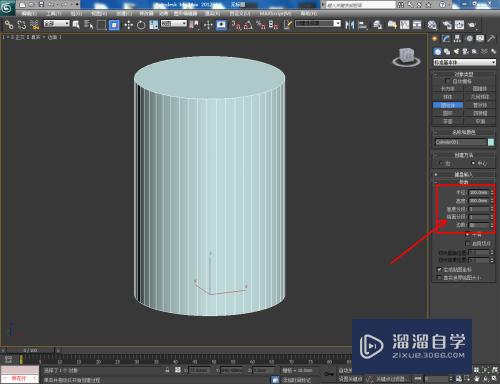
Task: Switch to the Motion command panel tab
Action: point(469,39)
